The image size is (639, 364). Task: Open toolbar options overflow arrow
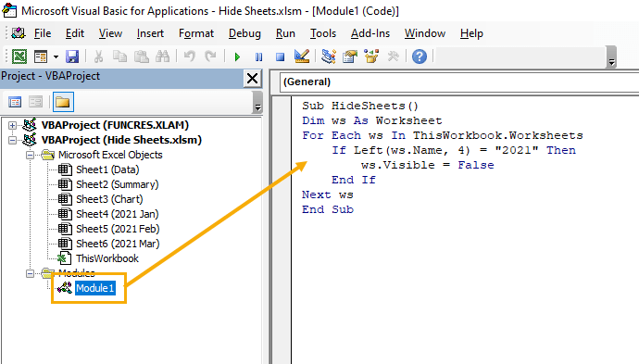611,57
